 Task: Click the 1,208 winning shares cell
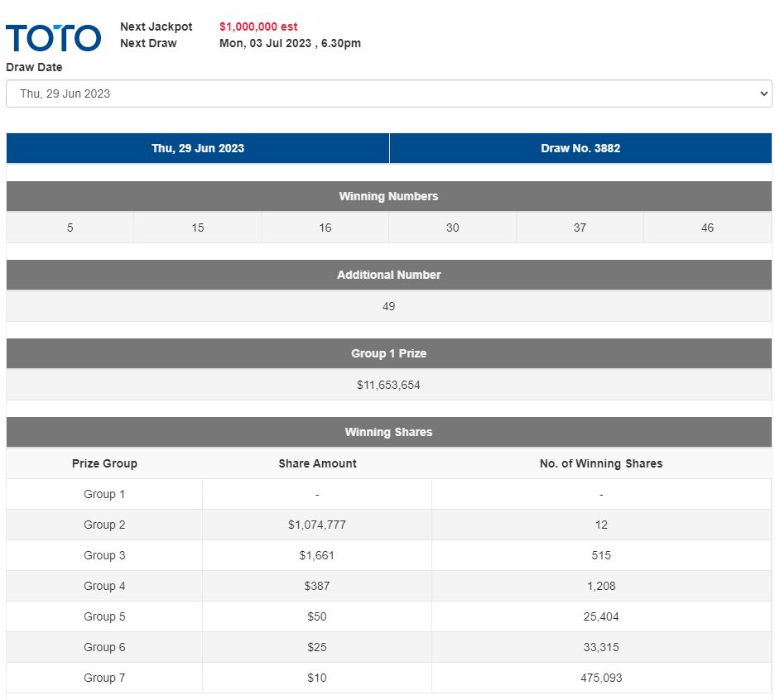pyautogui.click(x=601, y=586)
